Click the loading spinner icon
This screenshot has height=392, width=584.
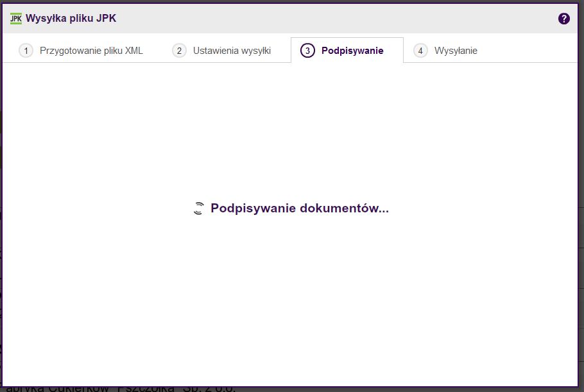coord(199,209)
